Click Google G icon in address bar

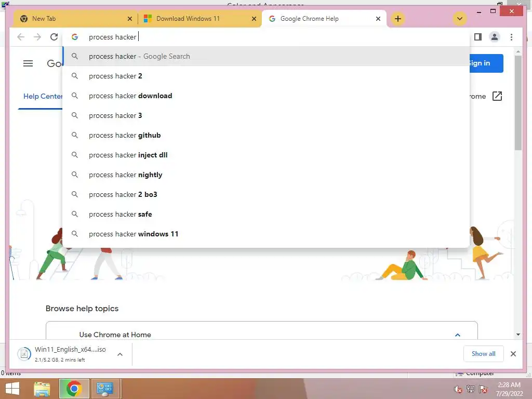click(x=75, y=37)
